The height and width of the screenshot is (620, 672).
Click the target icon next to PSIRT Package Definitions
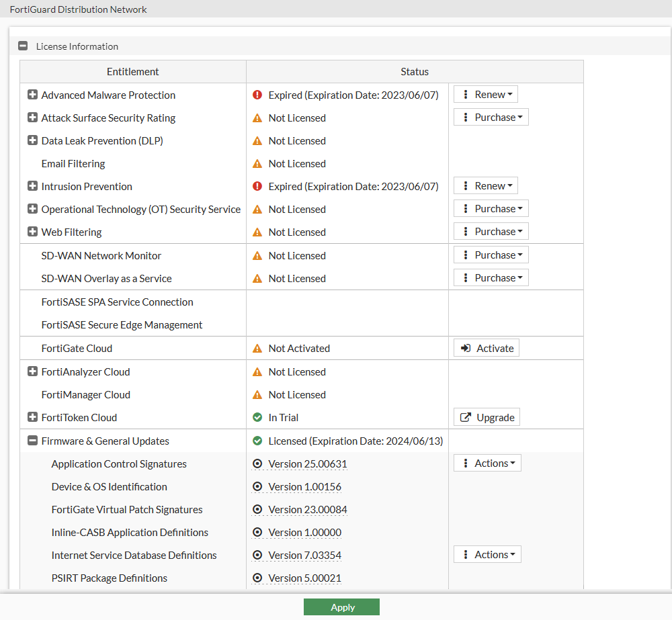(x=257, y=578)
